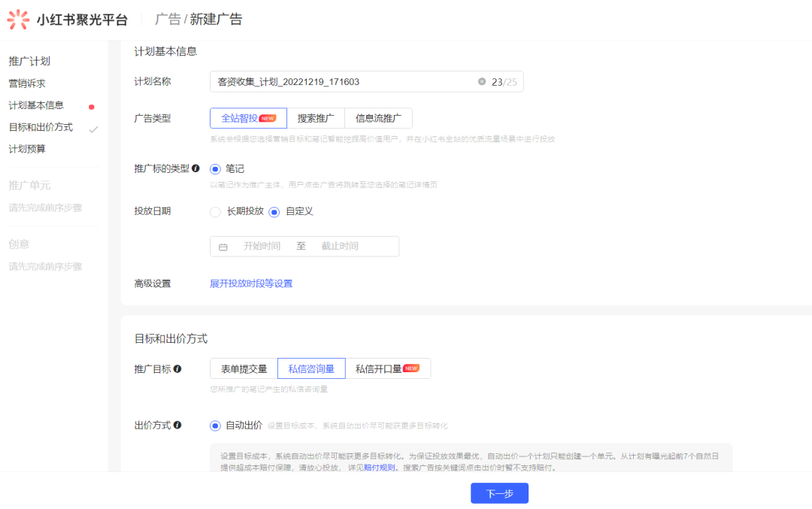Select the 笔记 radio button
Viewport: 812px width, 509px height.
pos(215,168)
